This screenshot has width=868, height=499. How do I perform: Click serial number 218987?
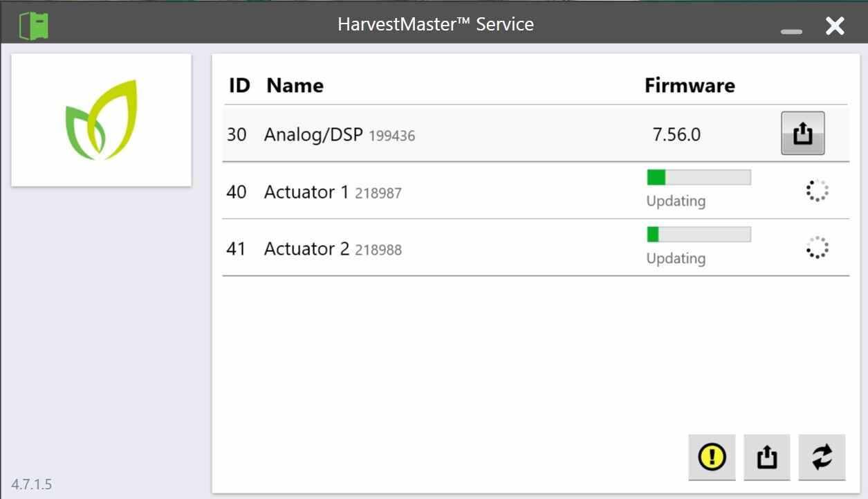pyautogui.click(x=378, y=194)
